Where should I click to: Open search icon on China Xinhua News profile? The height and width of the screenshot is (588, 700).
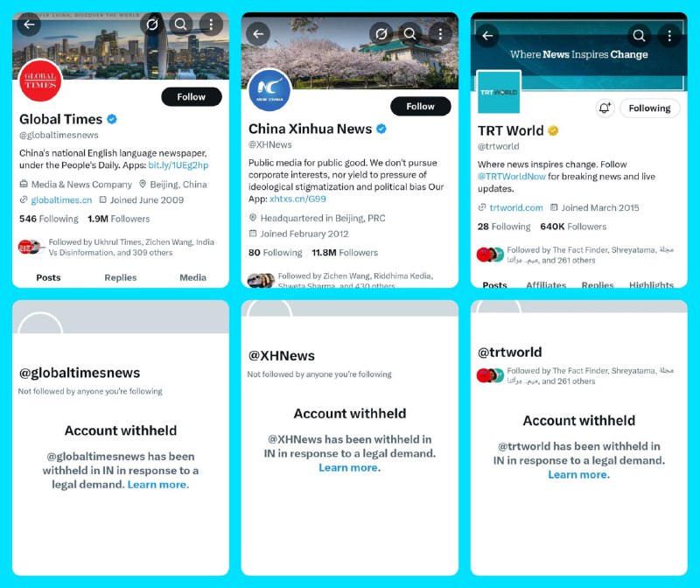[409, 34]
